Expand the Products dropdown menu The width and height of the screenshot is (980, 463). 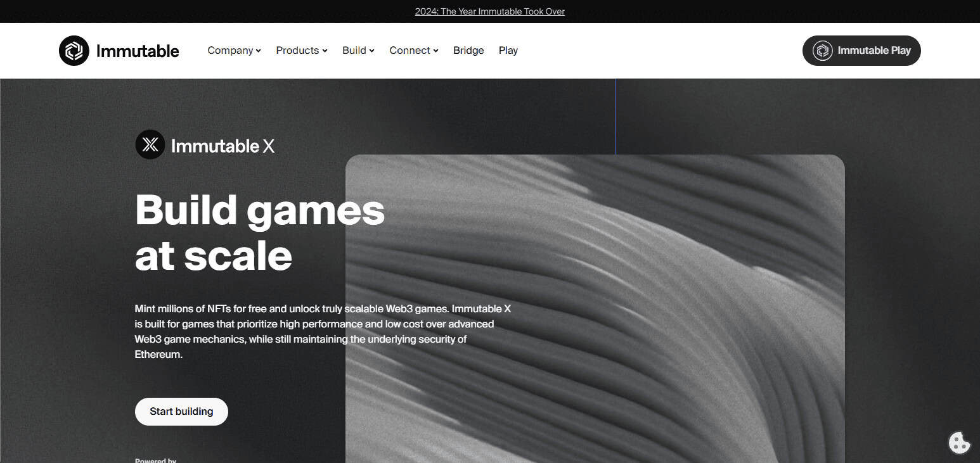(x=302, y=51)
